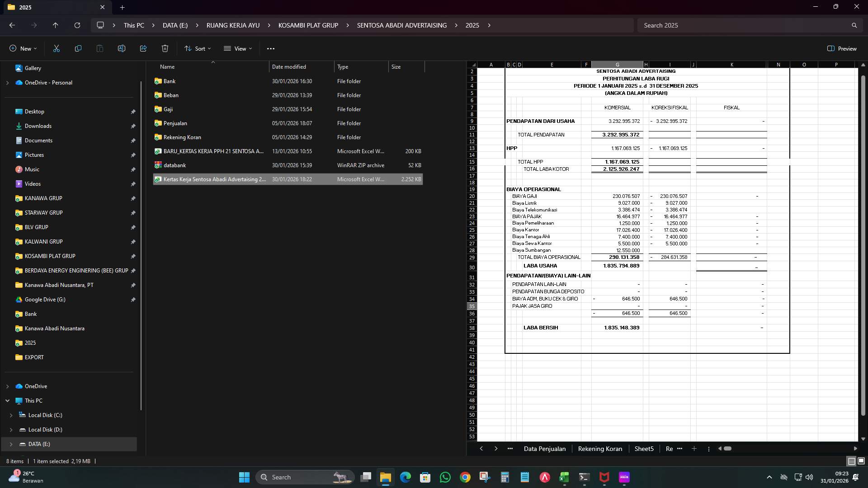Delete the selected file using the trash icon
Image resolution: width=868 pixels, height=488 pixels.
165,48
